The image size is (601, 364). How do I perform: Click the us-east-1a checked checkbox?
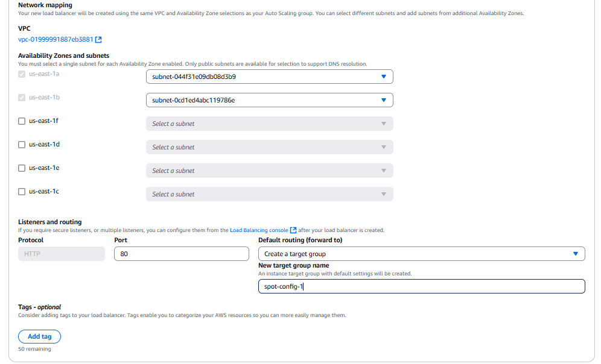click(x=22, y=74)
